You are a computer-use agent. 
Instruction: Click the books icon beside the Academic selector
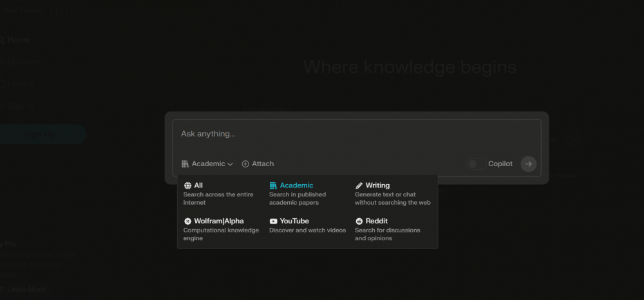click(x=185, y=164)
